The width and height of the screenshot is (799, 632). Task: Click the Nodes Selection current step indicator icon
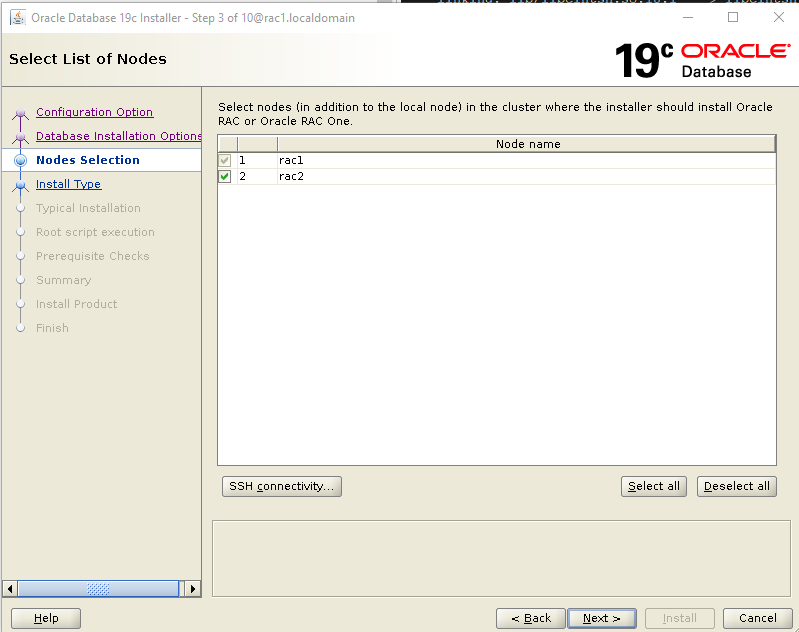(20, 160)
